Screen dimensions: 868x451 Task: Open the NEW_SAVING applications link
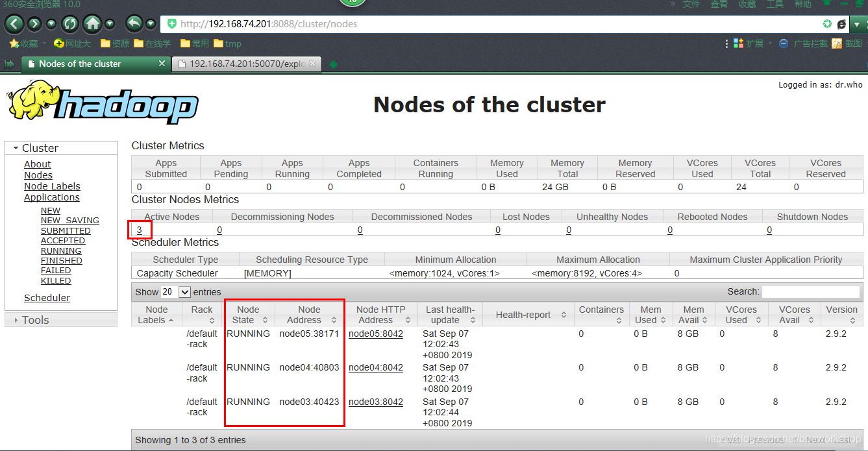[x=70, y=221]
